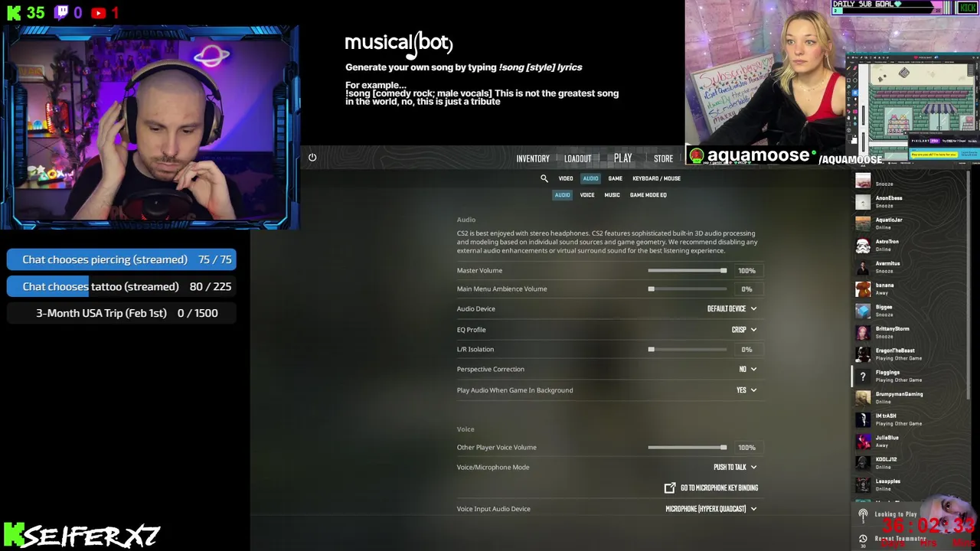Open the Inventory menu
The width and height of the screenshot is (980, 551).
tap(533, 158)
